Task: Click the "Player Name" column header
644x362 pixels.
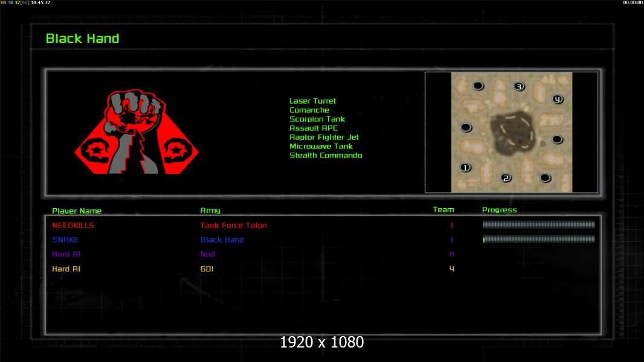Action: pos(77,211)
